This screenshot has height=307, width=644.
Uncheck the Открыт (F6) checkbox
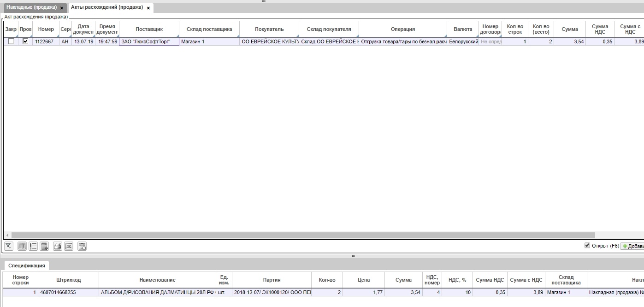pos(587,246)
